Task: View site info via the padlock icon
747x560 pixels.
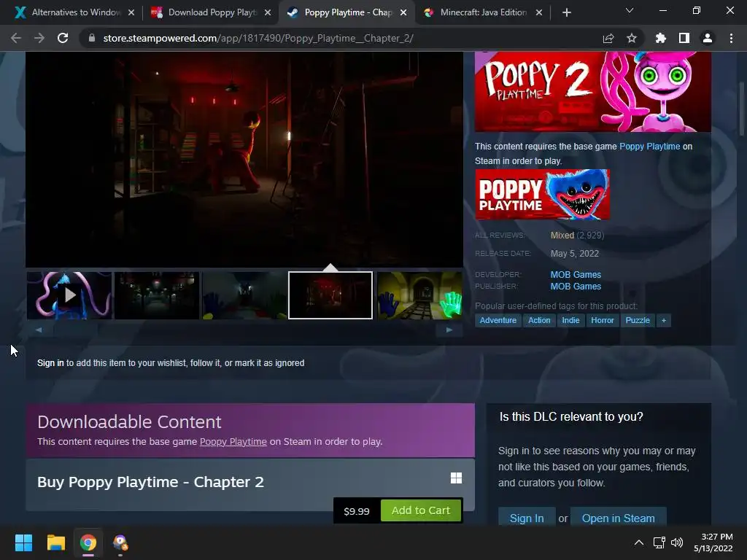Action: pos(91,38)
